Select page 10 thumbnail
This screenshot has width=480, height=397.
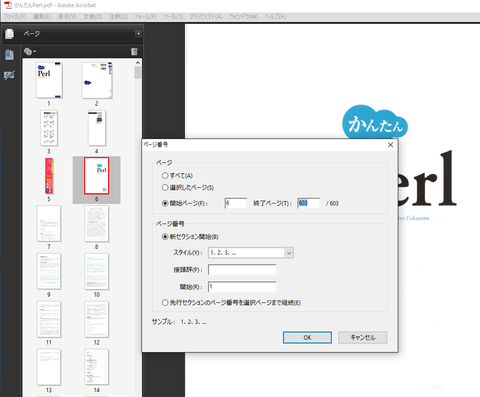click(97, 271)
